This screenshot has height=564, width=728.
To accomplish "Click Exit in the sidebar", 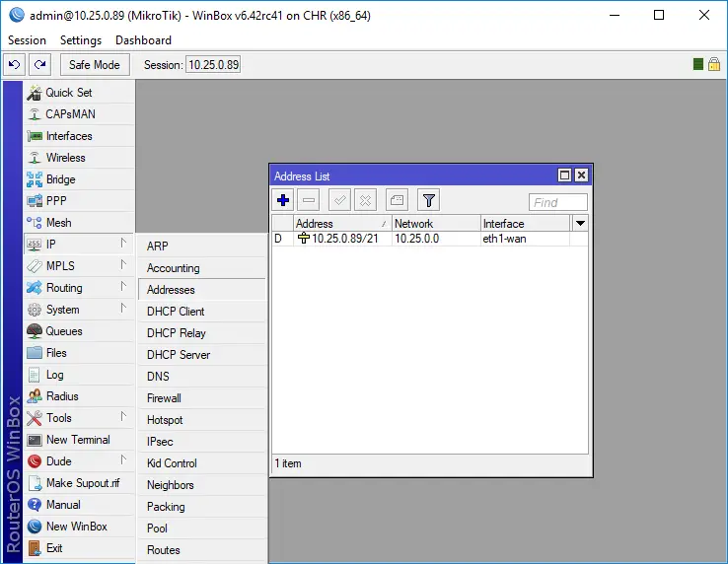I will [79, 548].
